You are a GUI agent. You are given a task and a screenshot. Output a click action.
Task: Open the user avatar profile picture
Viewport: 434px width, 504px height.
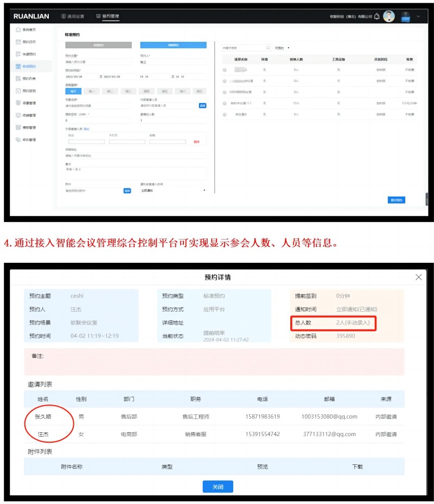coord(389,16)
